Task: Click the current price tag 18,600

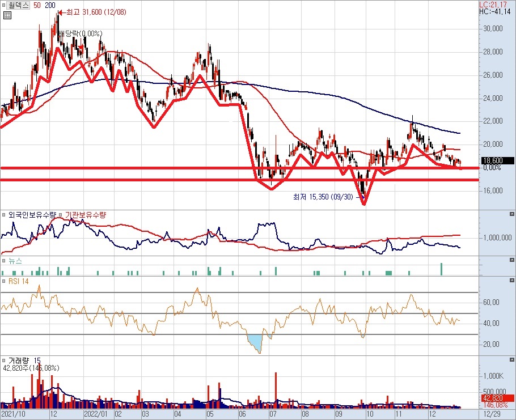Action: (497, 160)
